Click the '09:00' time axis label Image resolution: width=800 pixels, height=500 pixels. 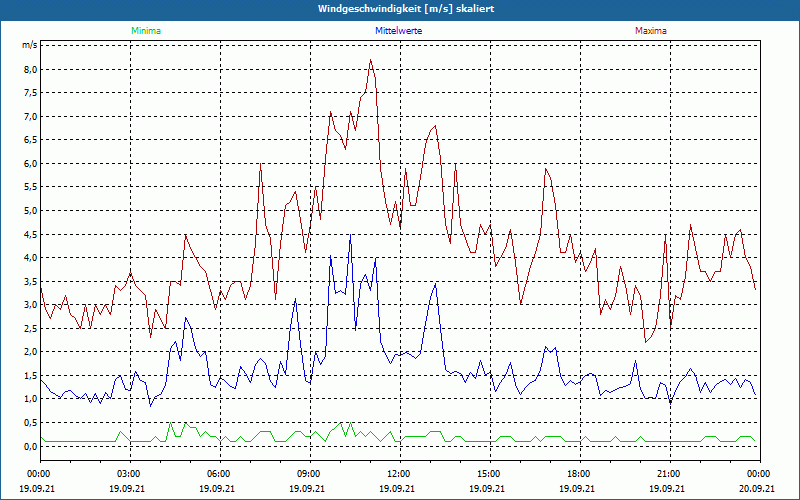[x=307, y=474]
